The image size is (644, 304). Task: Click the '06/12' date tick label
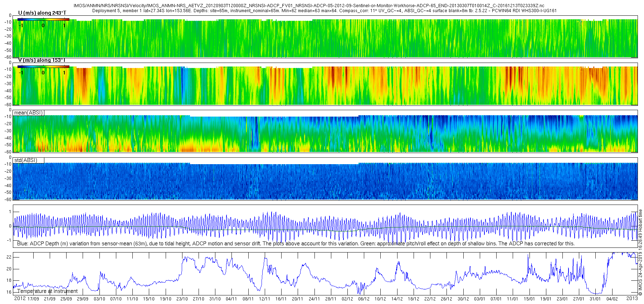(364, 299)
